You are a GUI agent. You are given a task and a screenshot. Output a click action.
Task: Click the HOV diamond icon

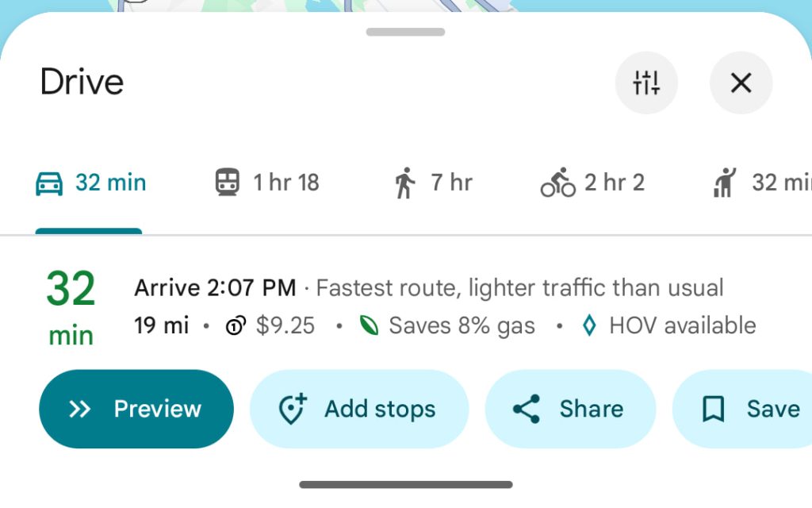point(588,325)
